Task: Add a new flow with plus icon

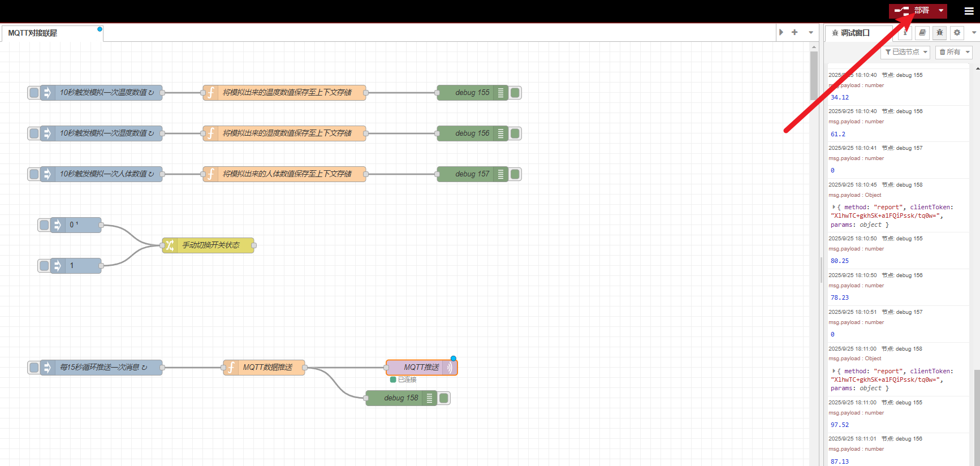Action: (795, 32)
